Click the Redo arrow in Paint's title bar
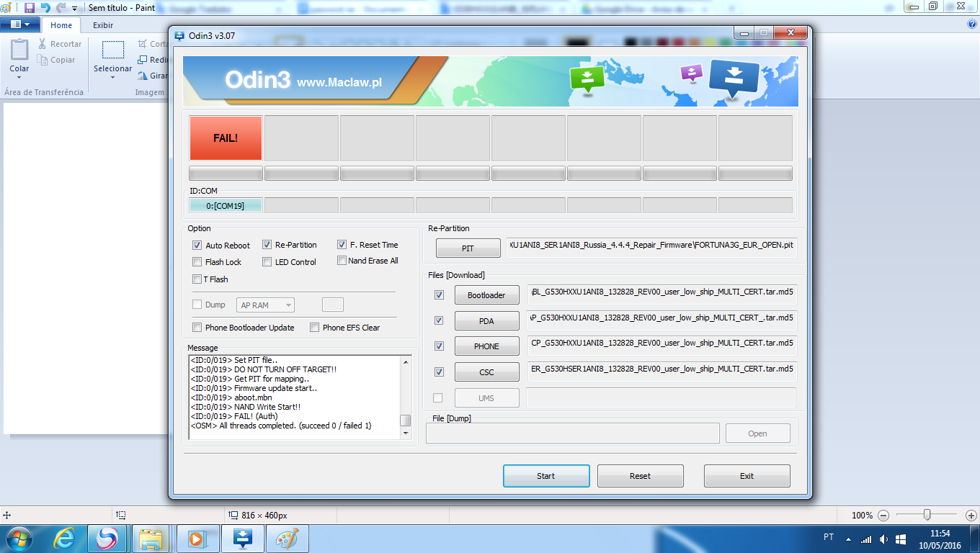The height and width of the screenshot is (553, 980). pos(61,7)
